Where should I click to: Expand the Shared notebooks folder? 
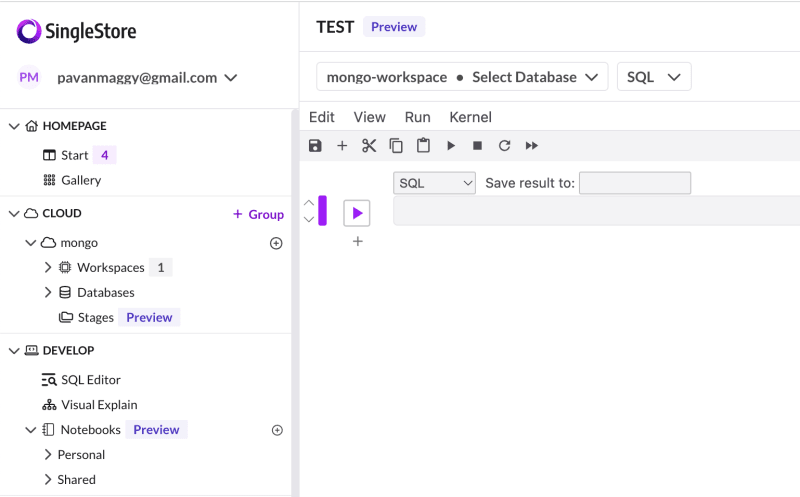click(x=48, y=480)
